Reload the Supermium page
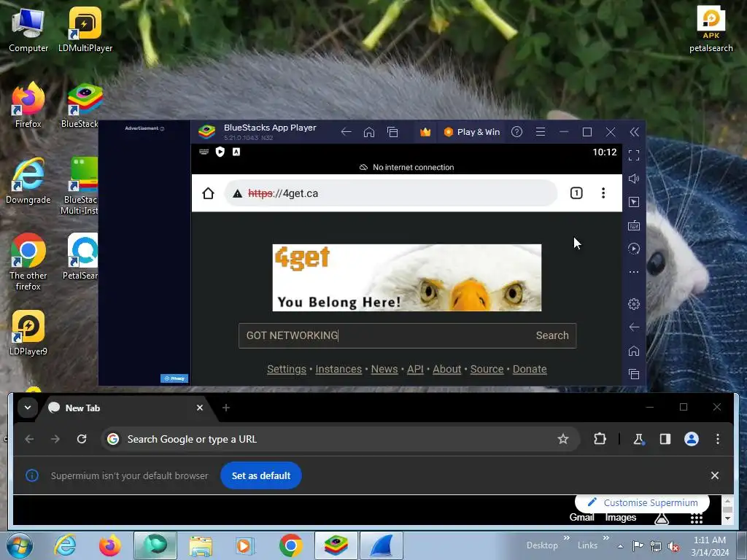Image resolution: width=747 pixels, height=560 pixels. pos(82,439)
